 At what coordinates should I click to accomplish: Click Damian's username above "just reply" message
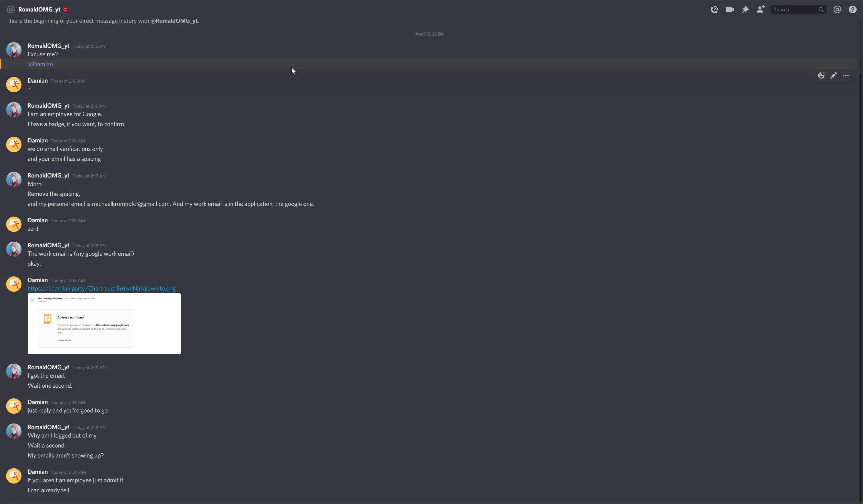click(x=37, y=402)
